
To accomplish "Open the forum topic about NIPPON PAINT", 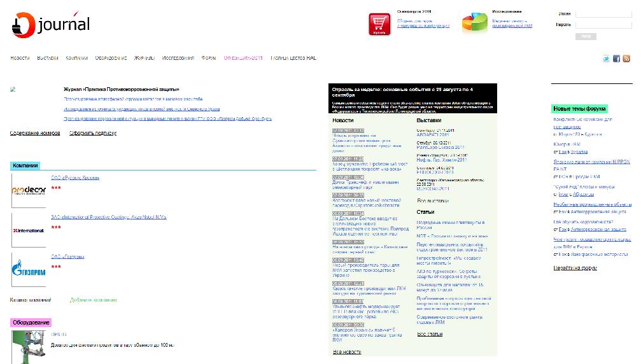I will tap(591, 165).
